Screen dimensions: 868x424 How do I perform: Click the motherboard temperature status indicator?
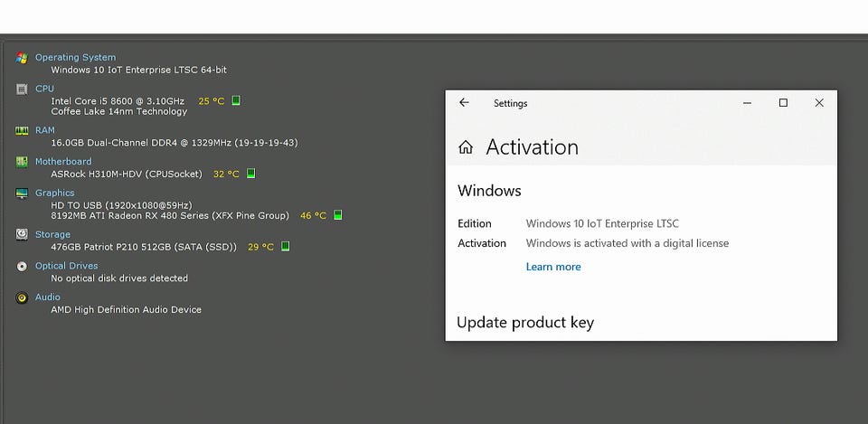click(250, 174)
